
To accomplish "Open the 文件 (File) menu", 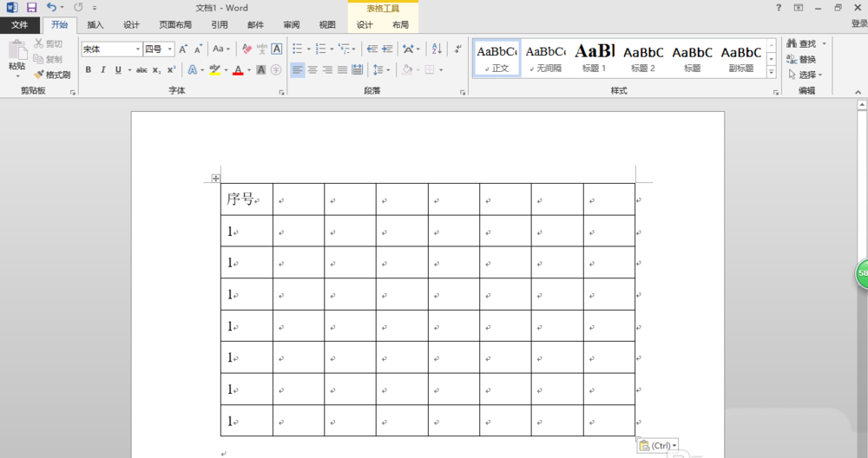I will (x=19, y=25).
